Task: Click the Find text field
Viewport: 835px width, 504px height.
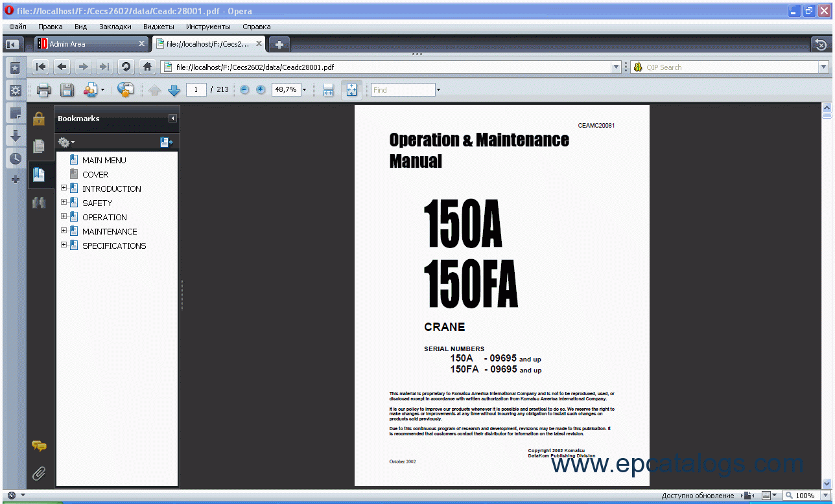Action: (x=403, y=90)
